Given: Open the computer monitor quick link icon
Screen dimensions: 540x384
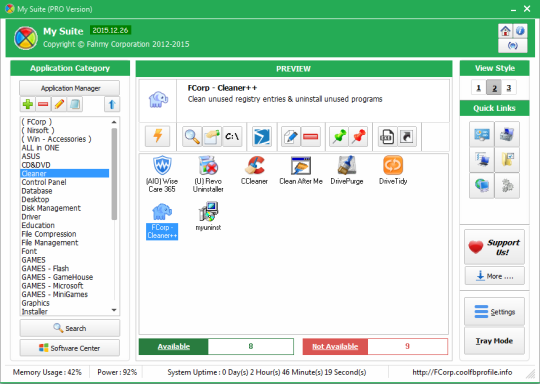Looking at the screenshot, I should tap(482, 160).
